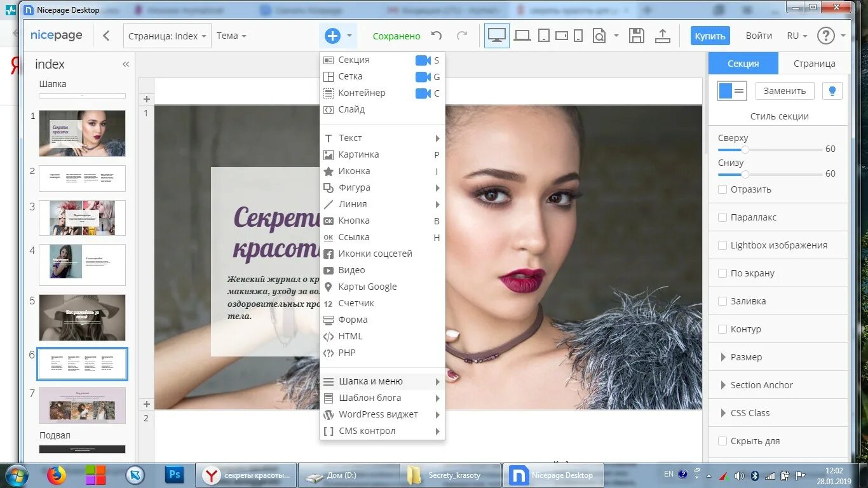Open Firefox from the taskbar
Image resolution: width=868 pixels, height=488 pixels.
pos(57,475)
